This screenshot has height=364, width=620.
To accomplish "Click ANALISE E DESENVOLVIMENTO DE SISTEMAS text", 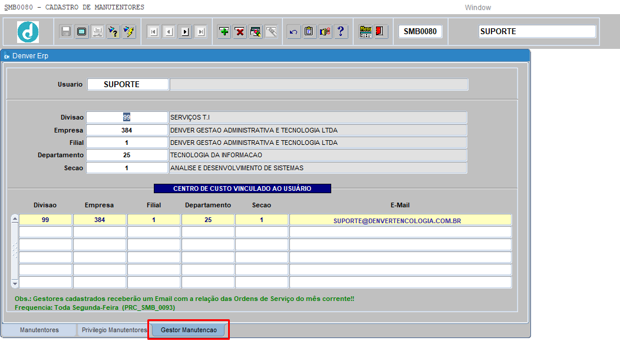I will pos(237,168).
